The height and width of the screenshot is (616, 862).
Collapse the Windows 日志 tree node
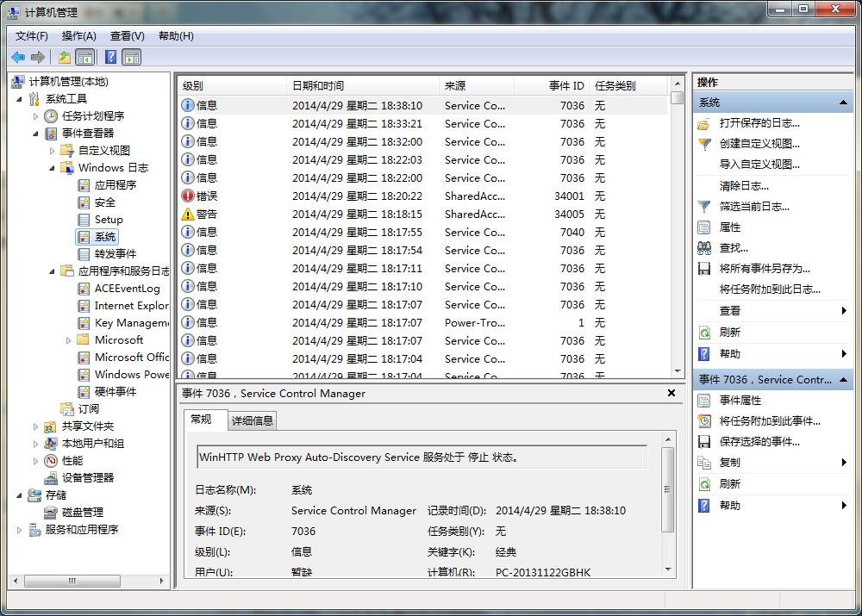(52, 168)
